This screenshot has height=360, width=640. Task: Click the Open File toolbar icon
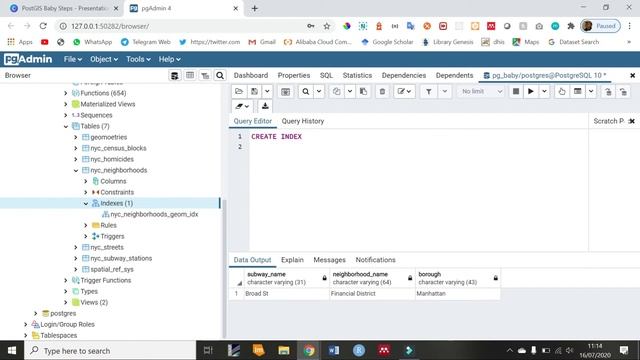coord(239,91)
